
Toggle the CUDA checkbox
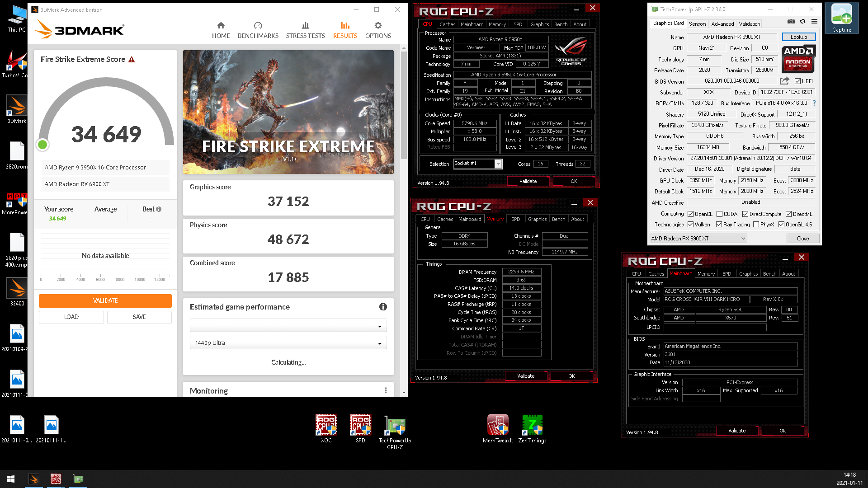pos(719,214)
